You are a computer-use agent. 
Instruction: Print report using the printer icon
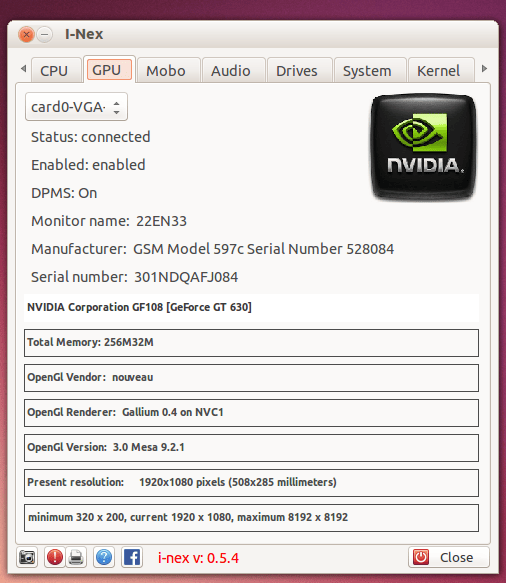[76, 557]
